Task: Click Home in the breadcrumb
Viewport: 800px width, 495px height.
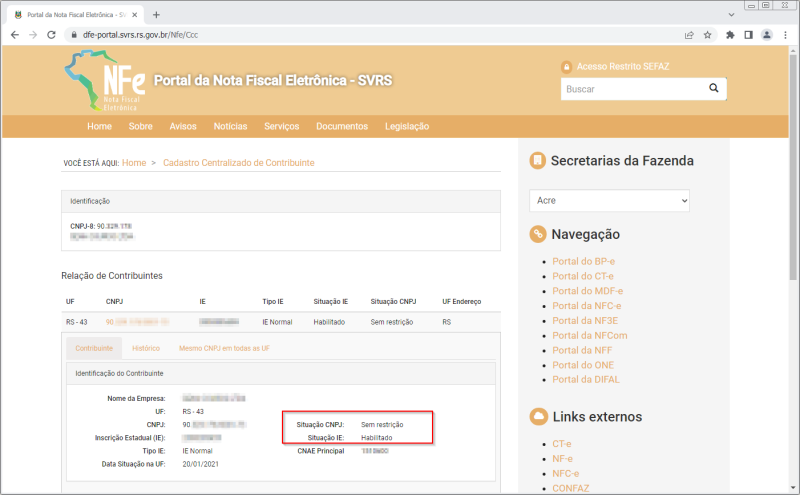Action: coord(134,163)
